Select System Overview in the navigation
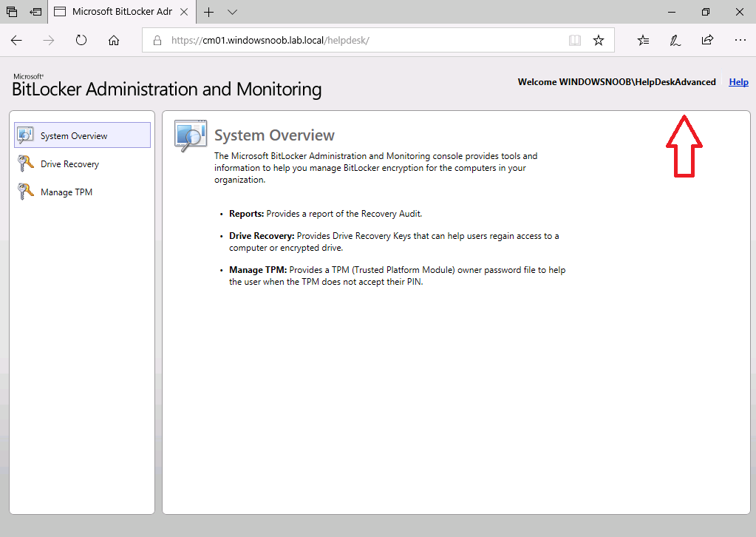 click(x=83, y=135)
